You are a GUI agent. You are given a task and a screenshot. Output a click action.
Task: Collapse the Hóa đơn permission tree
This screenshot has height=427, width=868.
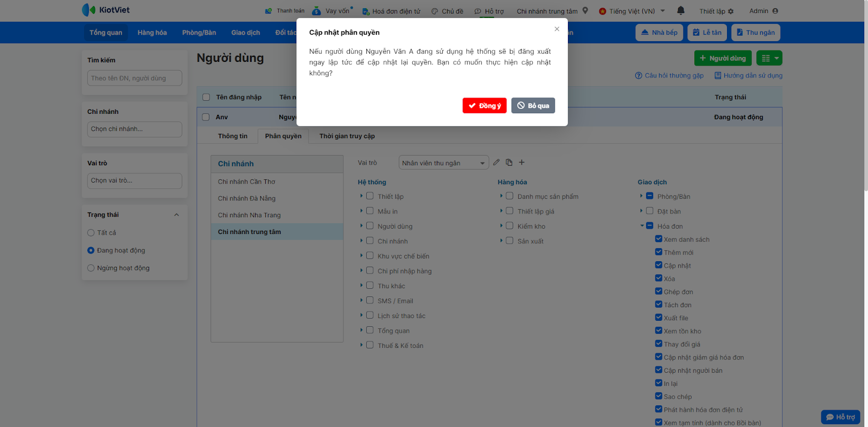pyautogui.click(x=642, y=225)
